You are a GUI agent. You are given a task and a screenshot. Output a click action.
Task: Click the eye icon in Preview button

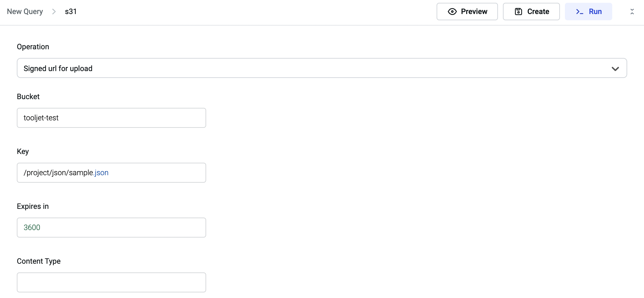pyautogui.click(x=452, y=12)
